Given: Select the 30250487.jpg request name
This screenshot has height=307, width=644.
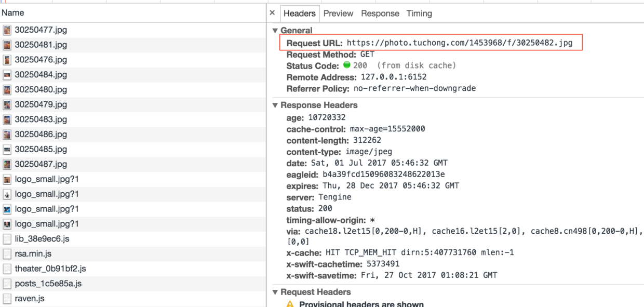Looking at the screenshot, I should (x=41, y=165).
